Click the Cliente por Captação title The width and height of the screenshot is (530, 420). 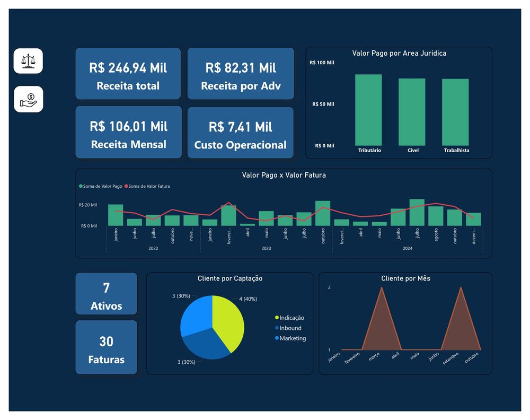click(230, 278)
